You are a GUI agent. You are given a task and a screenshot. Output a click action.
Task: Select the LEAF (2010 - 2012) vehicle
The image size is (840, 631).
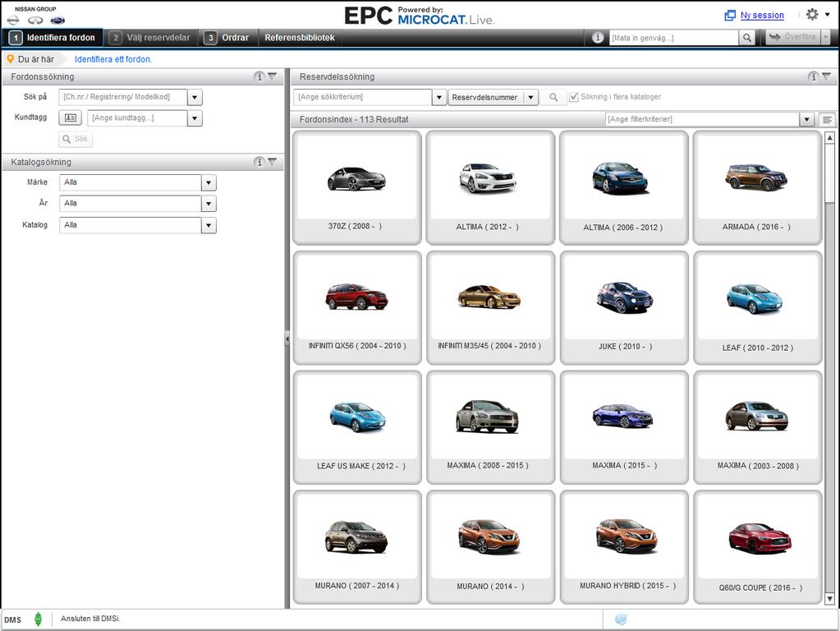coord(758,307)
